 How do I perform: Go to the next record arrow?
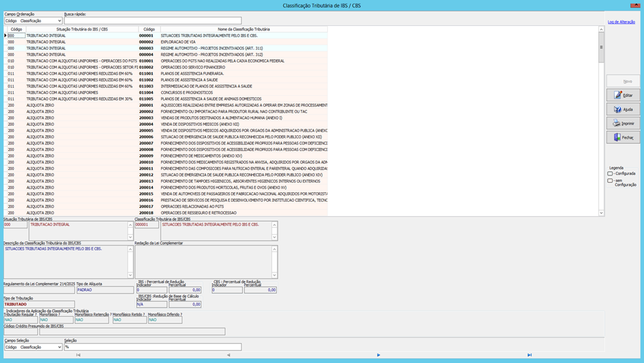coord(378,355)
